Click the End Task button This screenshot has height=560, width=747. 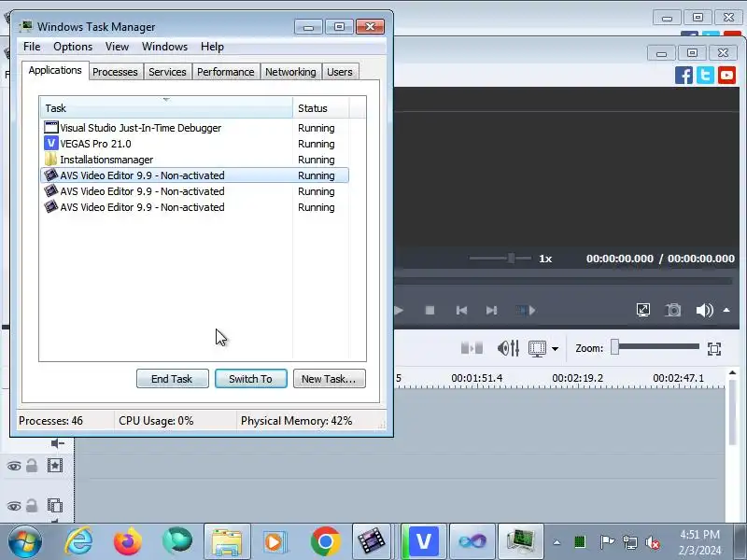(x=172, y=379)
